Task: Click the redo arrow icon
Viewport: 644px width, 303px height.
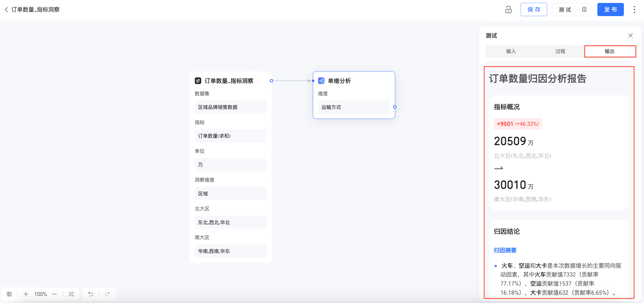Action: (107, 294)
